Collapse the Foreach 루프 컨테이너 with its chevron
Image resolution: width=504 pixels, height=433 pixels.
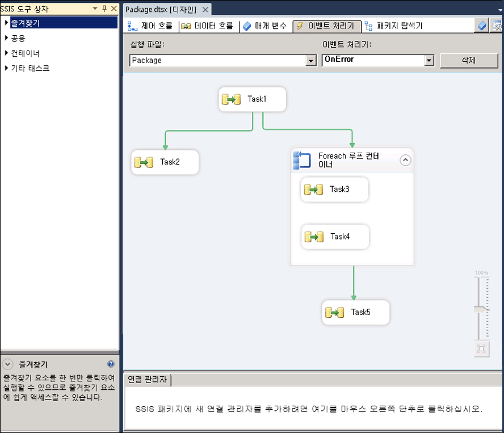tap(405, 160)
